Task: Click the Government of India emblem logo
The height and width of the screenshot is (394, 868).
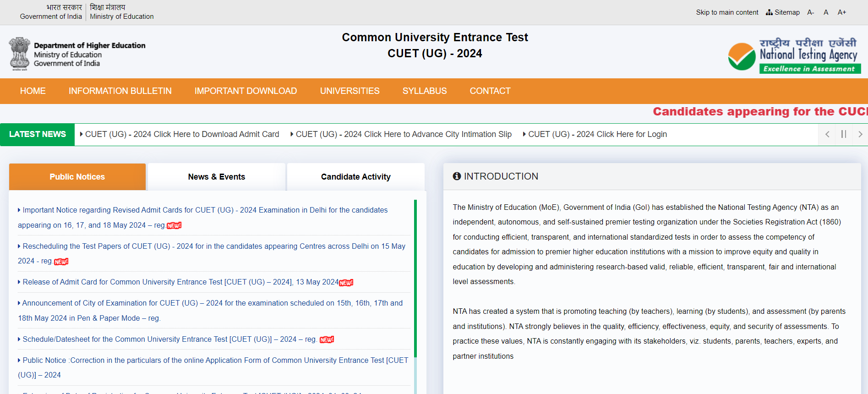Action: point(19,54)
